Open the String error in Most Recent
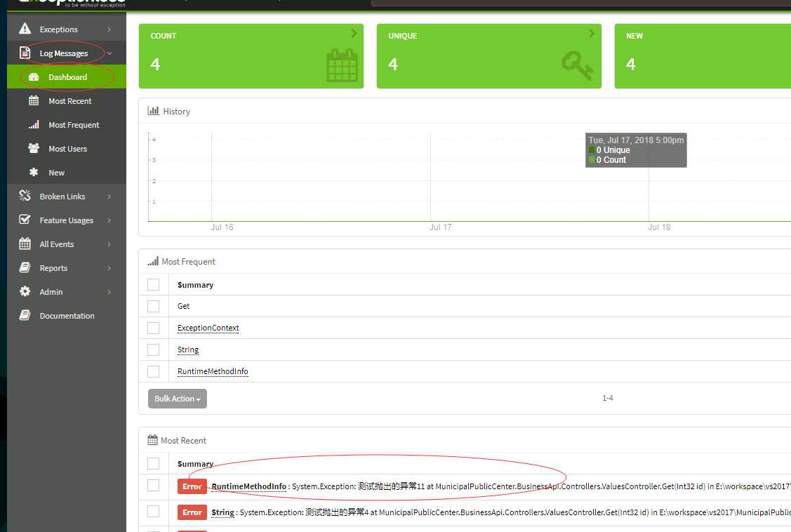The width and height of the screenshot is (791, 532). pos(222,512)
